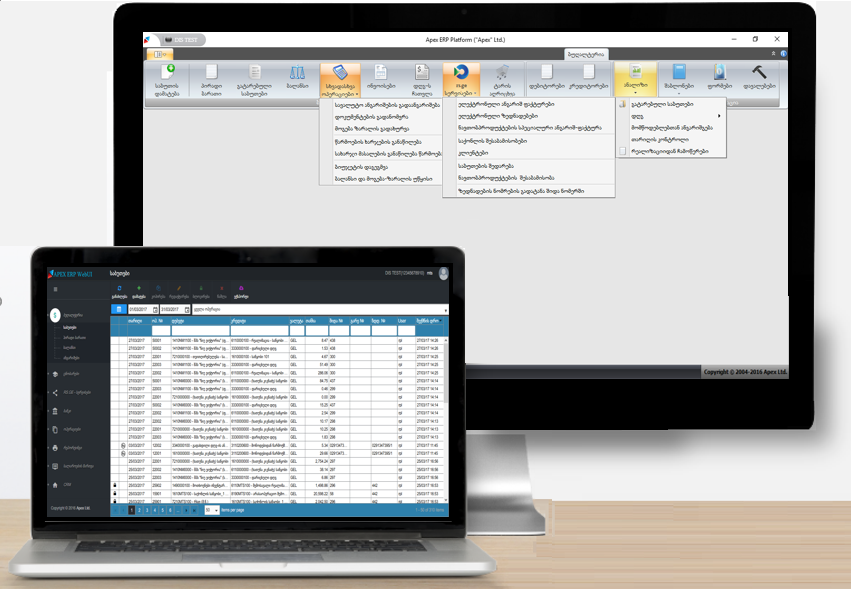Click the orange pencil edit icon in WebUI
The width and height of the screenshot is (851, 589).
click(x=179, y=288)
